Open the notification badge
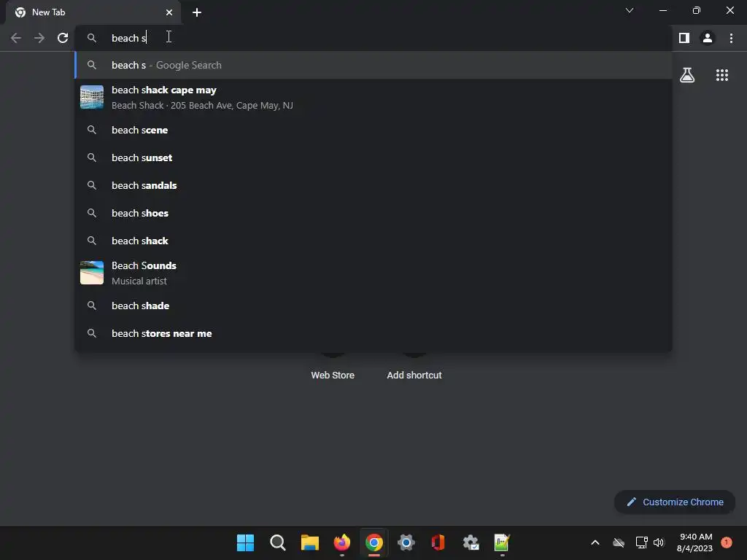This screenshot has width=747, height=560. [x=727, y=542]
